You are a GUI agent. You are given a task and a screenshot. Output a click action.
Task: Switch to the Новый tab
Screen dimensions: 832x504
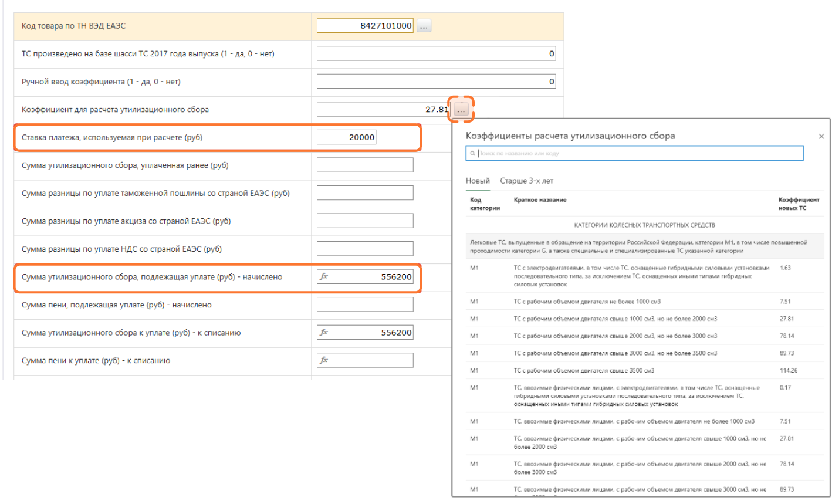[478, 181]
